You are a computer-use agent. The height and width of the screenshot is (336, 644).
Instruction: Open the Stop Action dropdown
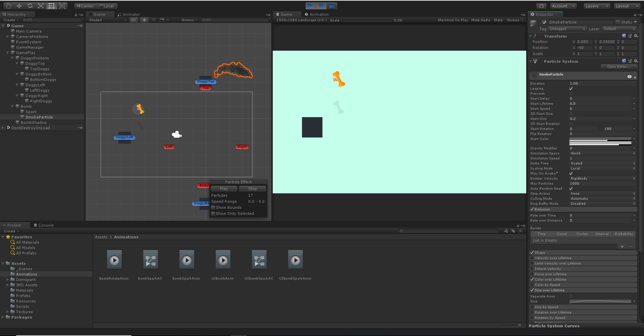pyautogui.click(x=602, y=194)
